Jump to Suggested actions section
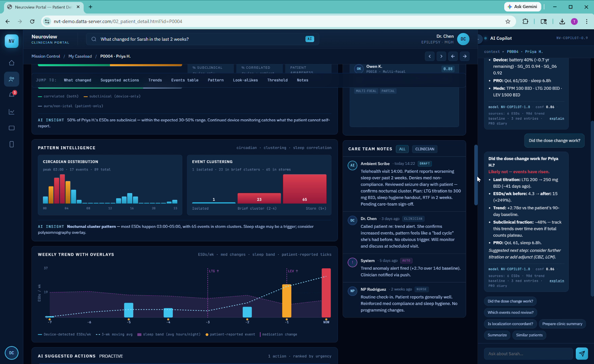Image resolution: width=594 pixels, height=364 pixels. coord(119,80)
